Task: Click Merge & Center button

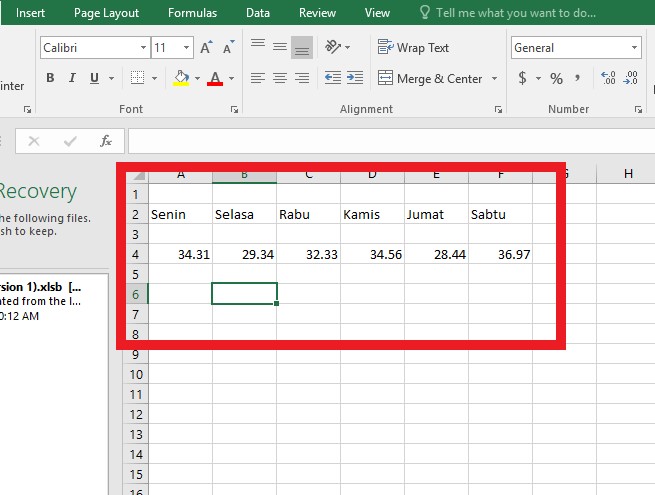Action: 430,79
